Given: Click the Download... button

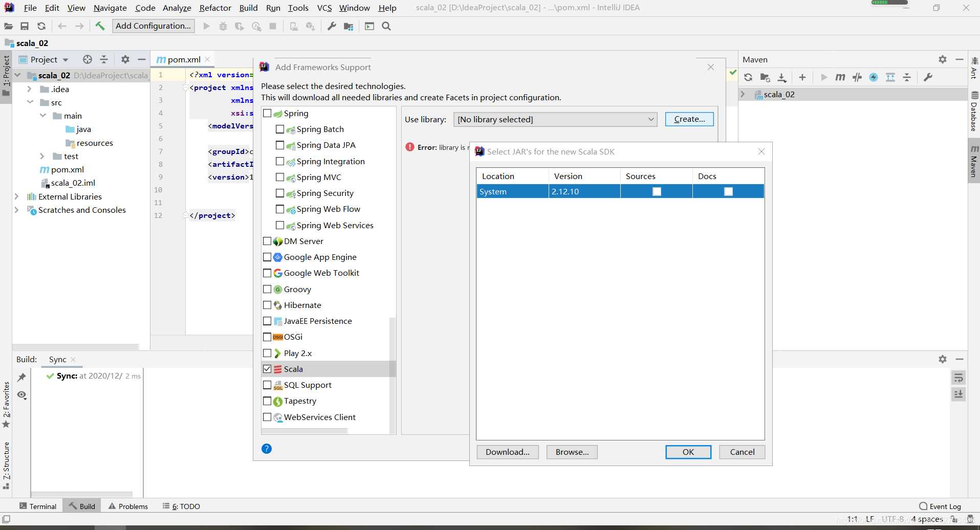Looking at the screenshot, I should (x=508, y=452).
